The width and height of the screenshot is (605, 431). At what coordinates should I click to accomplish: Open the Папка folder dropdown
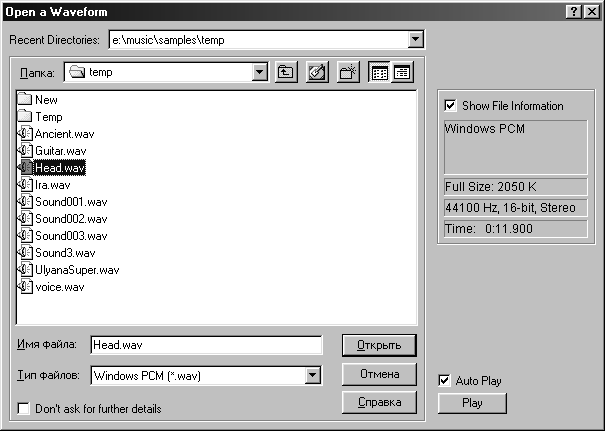(259, 72)
